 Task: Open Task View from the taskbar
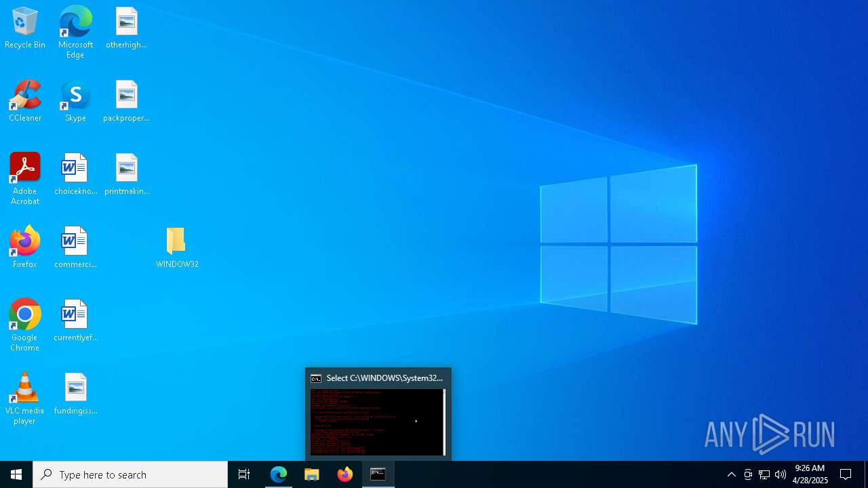coord(244,474)
